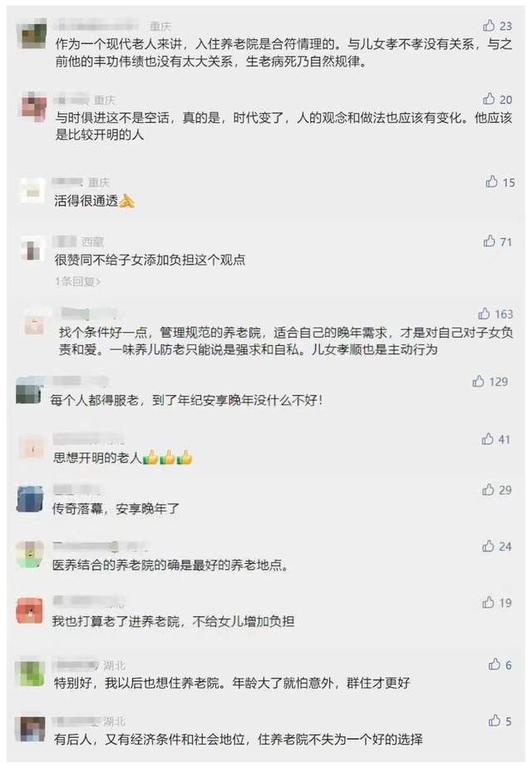532x767 pixels.
Task: Open avatar of first Chongqing commenter
Action: (32, 34)
